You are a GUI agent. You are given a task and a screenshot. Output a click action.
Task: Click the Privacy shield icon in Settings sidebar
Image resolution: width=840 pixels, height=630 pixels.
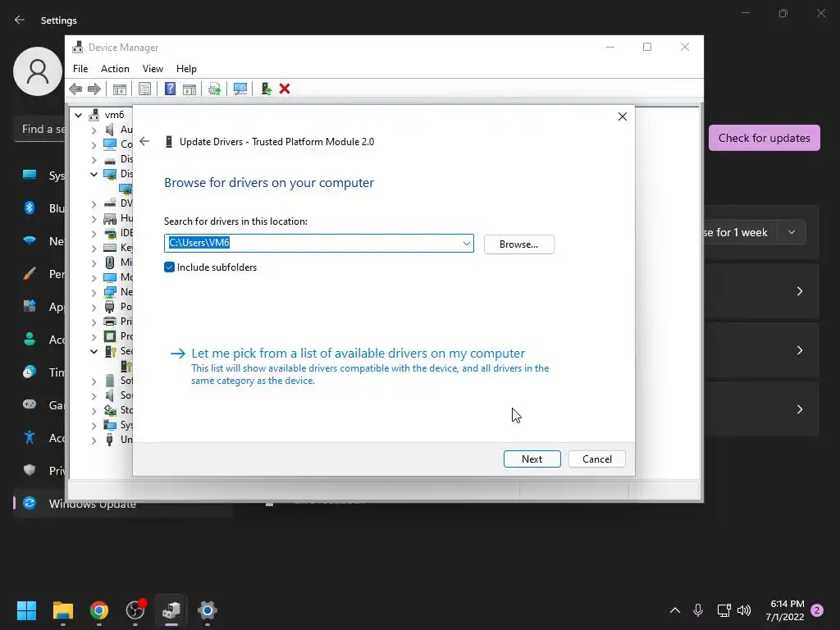point(30,470)
